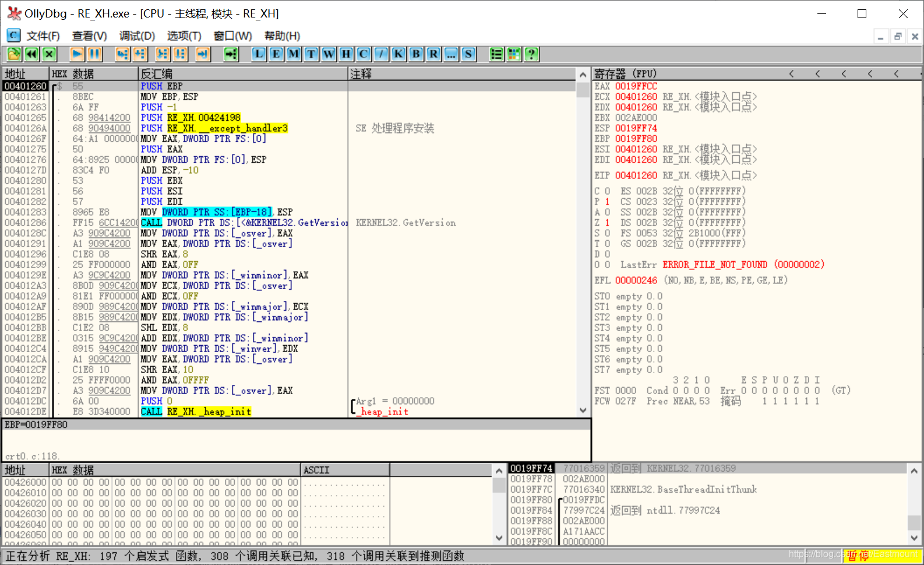The image size is (924, 565).
Task: Click the 寄存器 (FPU) header to switch view
Action: [625, 74]
